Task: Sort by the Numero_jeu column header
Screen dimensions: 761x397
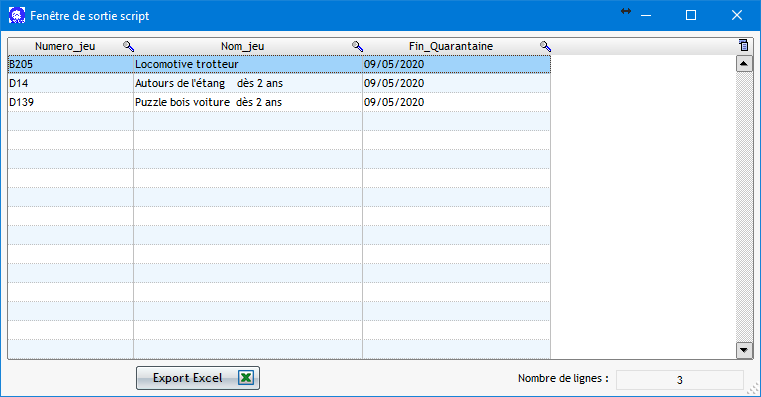Action: [x=65, y=46]
